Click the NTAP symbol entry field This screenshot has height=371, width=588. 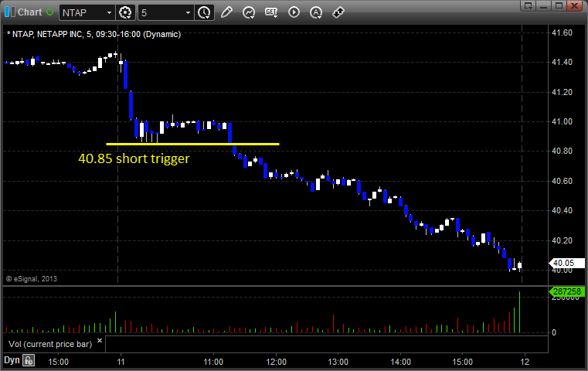coord(82,13)
